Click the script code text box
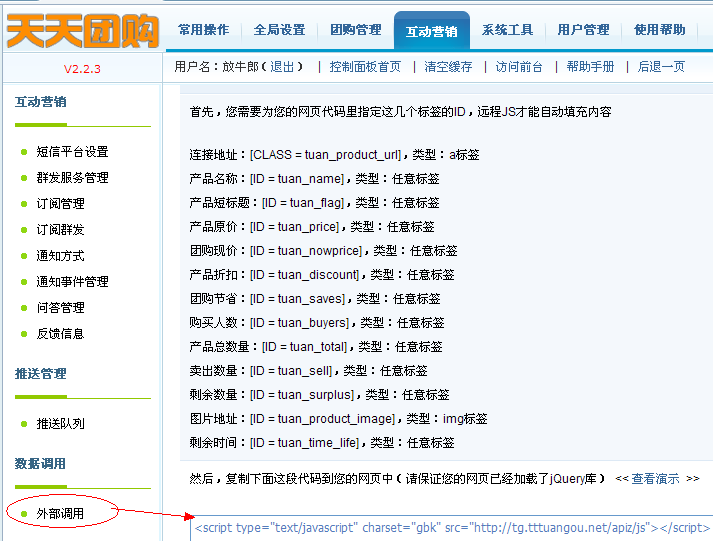The image size is (713, 541). (x=451, y=527)
